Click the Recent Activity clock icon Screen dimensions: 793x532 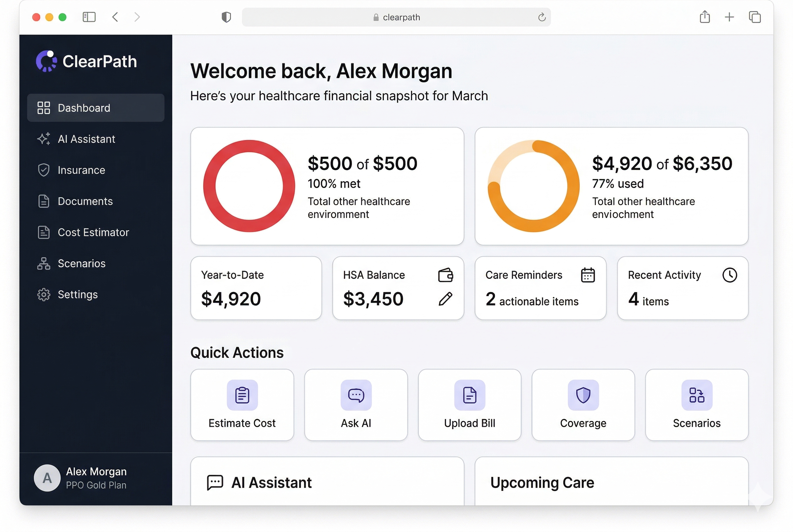pos(729,275)
